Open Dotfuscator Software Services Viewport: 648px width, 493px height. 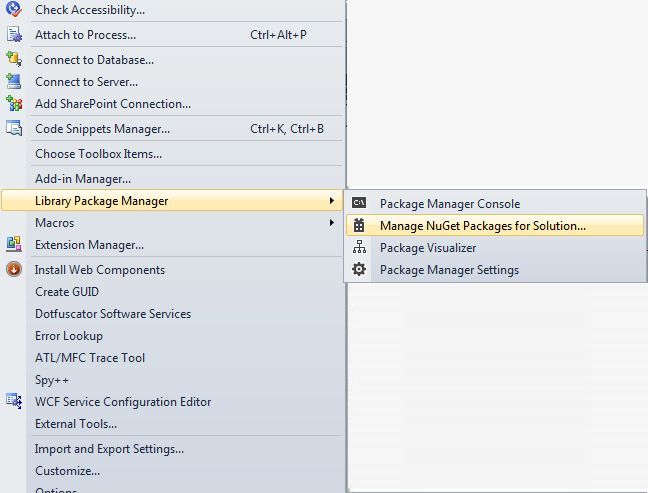(113, 314)
